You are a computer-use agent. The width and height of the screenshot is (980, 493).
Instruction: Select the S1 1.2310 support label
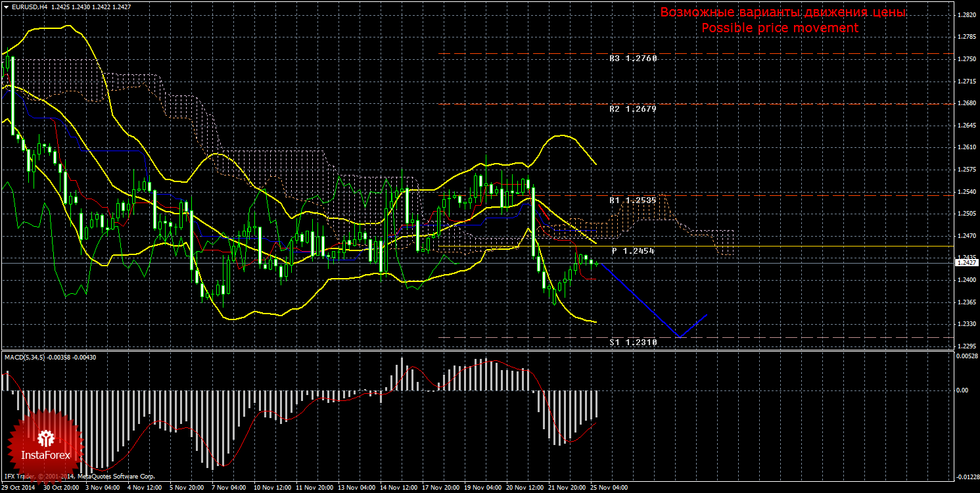tap(633, 342)
